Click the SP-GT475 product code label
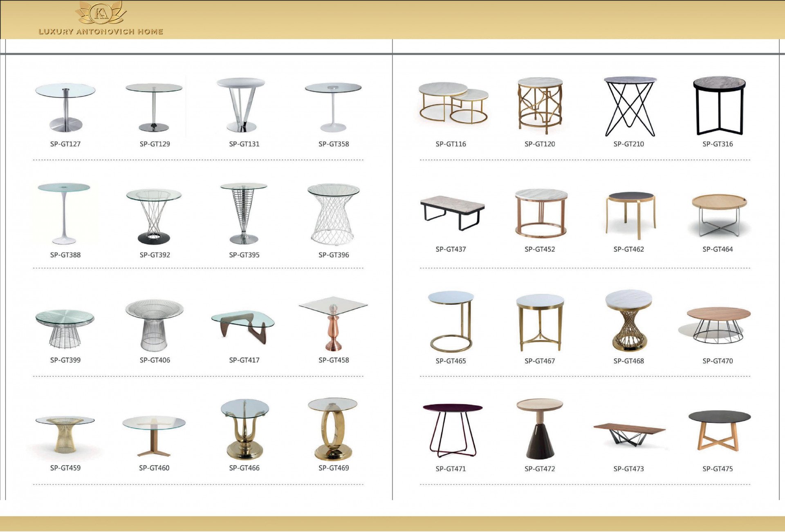The width and height of the screenshot is (785, 532). click(x=718, y=469)
